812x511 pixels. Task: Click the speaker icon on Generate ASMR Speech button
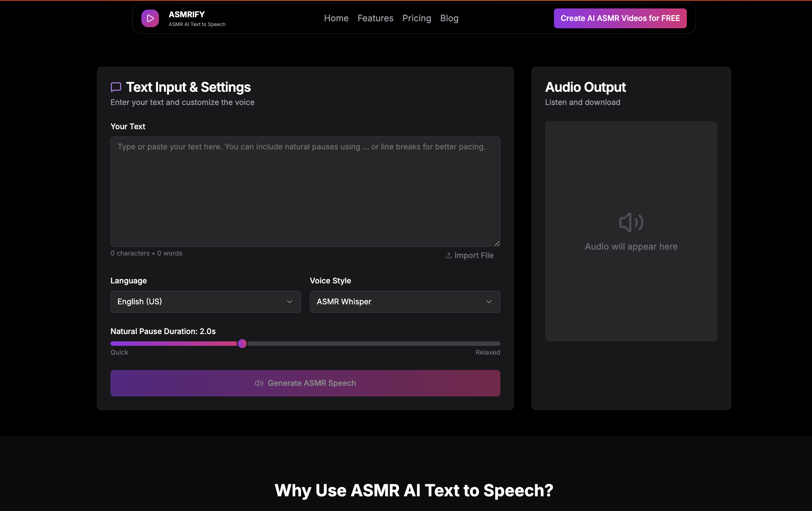point(259,383)
